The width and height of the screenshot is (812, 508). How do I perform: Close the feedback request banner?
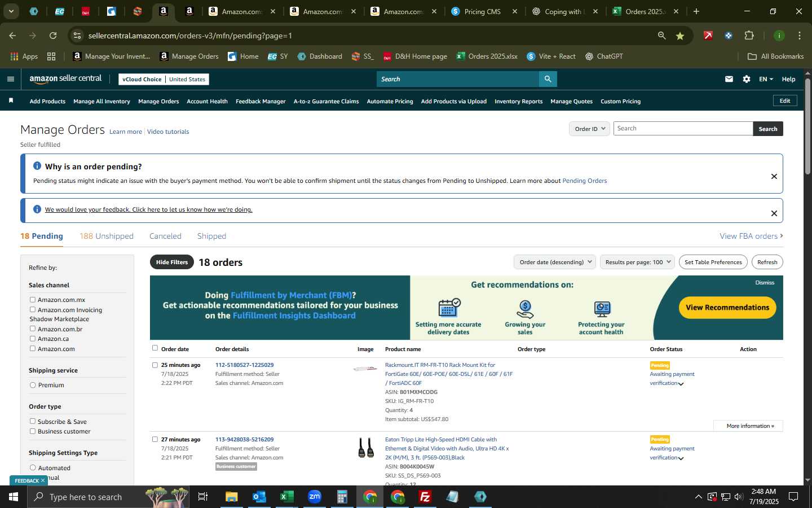click(774, 213)
